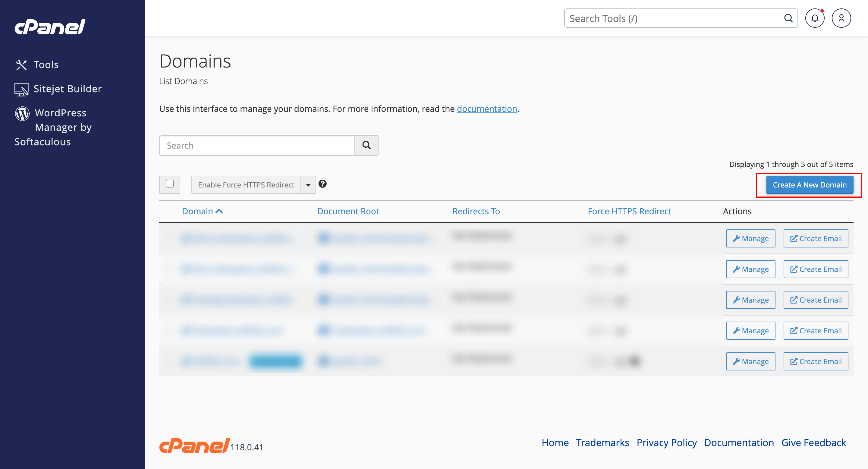The height and width of the screenshot is (469, 868).
Task: Open the documentation link in description
Action: tap(487, 109)
